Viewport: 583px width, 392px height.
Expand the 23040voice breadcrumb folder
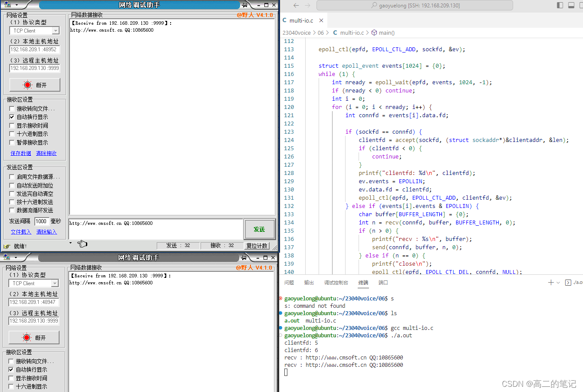click(x=297, y=33)
